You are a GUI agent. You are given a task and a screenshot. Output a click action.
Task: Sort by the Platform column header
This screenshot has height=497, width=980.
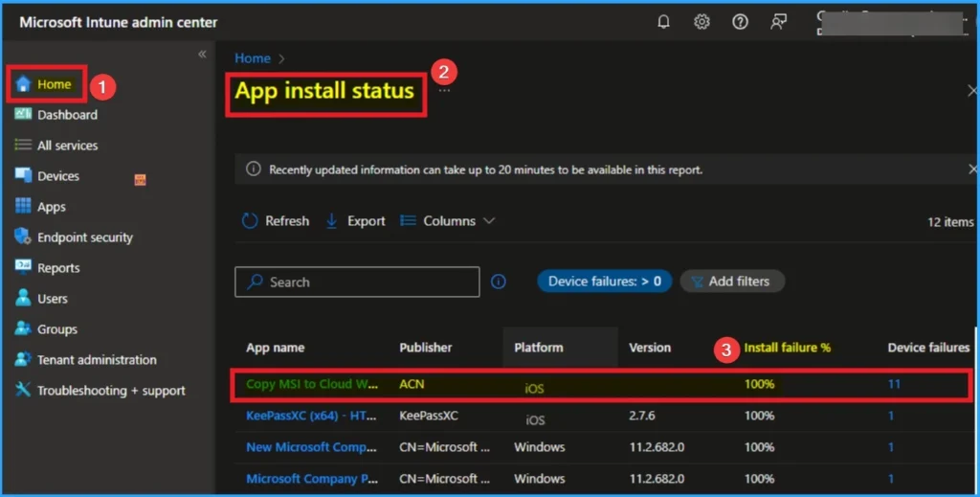point(539,348)
